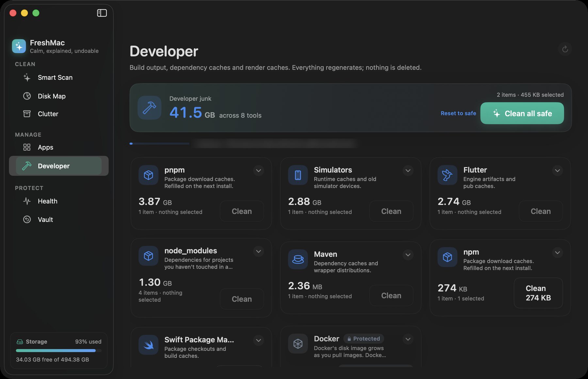This screenshot has height=379, width=588.
Task: Click the 41.5 GB junk total
Action: click(x=192, y=113)
